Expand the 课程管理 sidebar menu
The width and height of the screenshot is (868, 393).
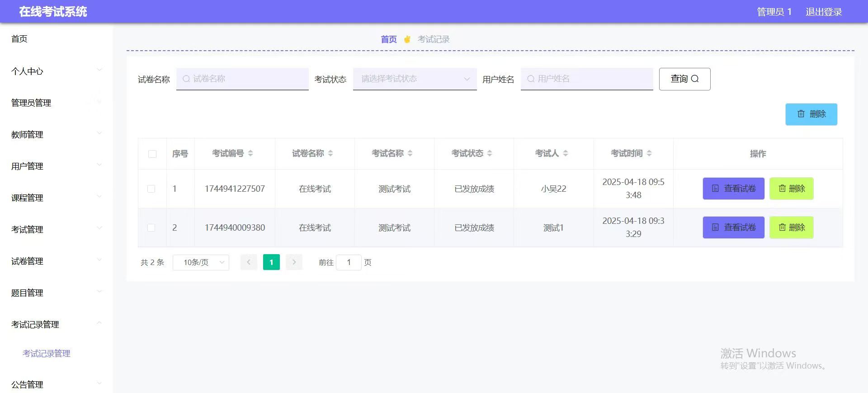tap(56, 198)
